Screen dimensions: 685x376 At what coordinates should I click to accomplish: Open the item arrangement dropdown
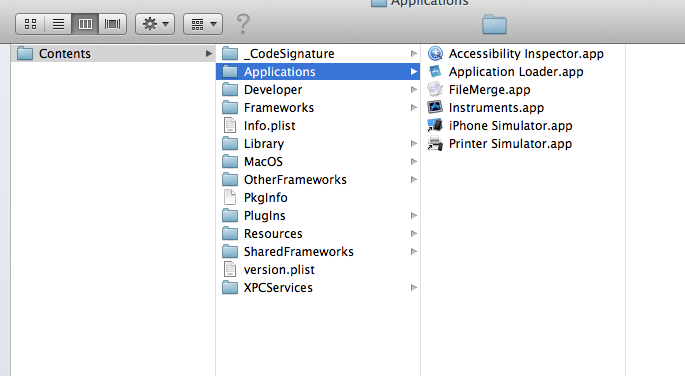point(203,24)
